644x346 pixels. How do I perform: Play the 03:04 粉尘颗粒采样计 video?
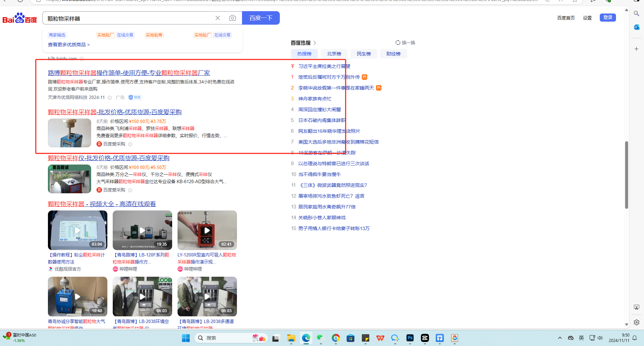[78, 230]
